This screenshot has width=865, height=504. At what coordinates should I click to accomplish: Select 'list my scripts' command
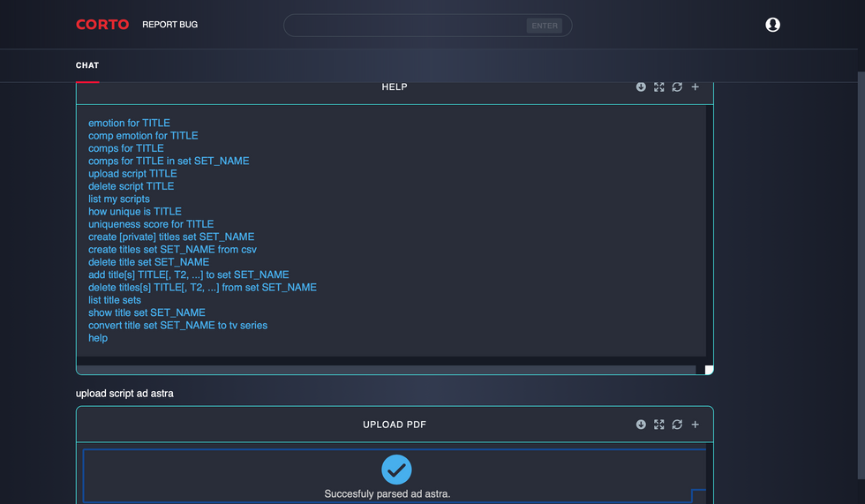pos(118,199)
